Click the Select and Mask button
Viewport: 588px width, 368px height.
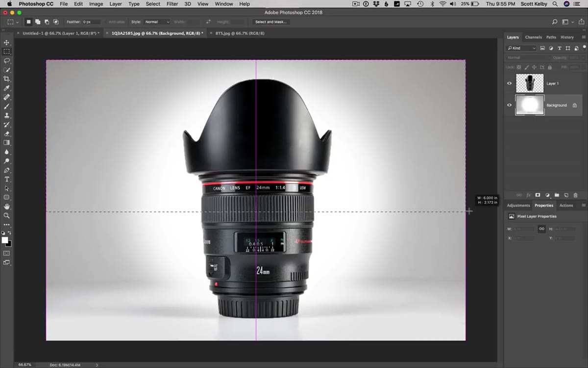(x=271, y=22)
